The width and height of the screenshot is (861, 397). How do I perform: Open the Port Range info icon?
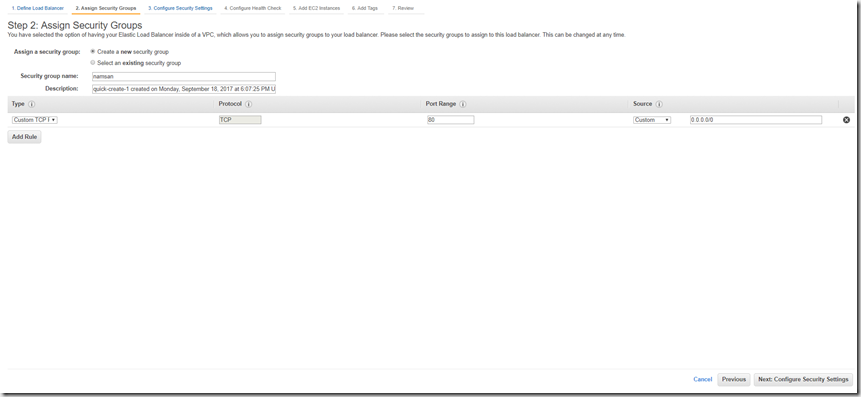point(463,104)
